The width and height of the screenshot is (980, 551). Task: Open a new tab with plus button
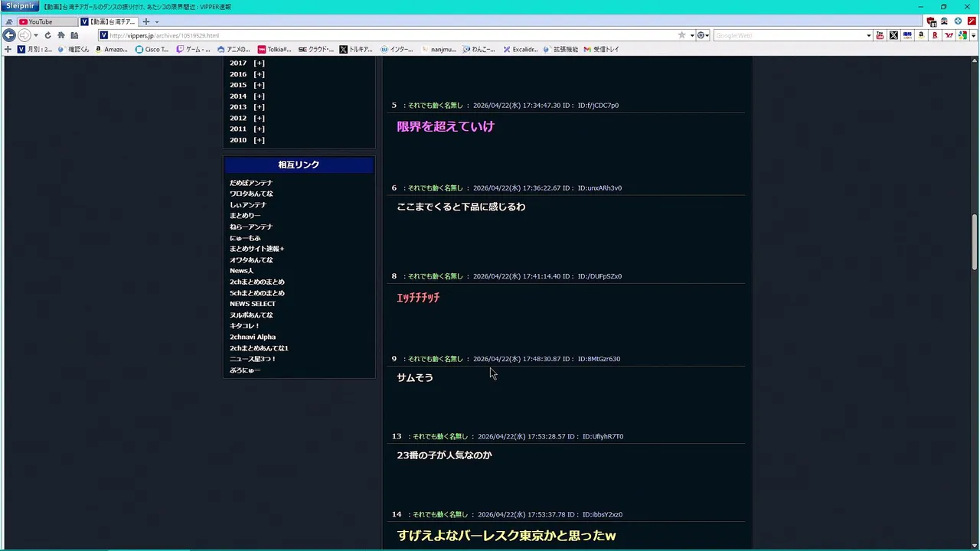(x=146, y=21)
